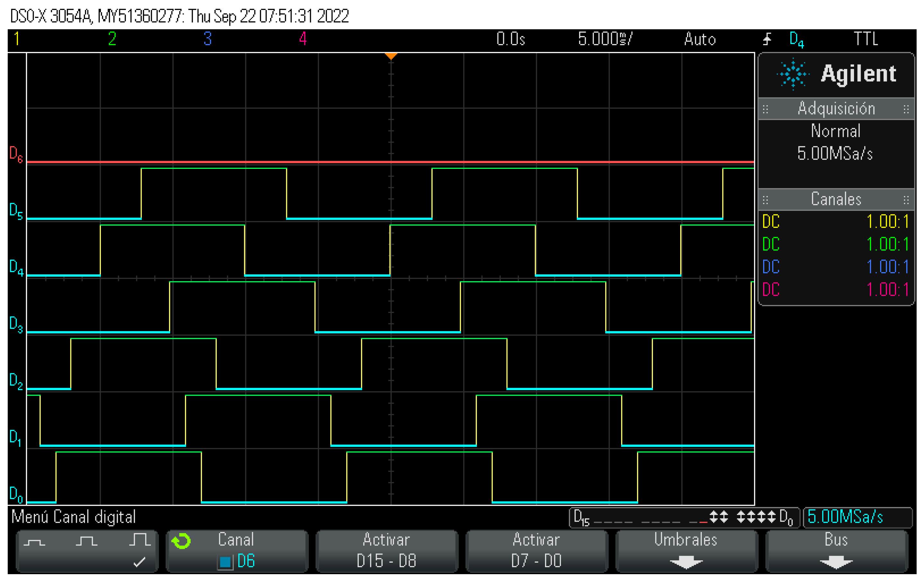The height and width of the screenshot is (587, 924).
Task: Click the 0.0s time delay value
Action: 510,39
